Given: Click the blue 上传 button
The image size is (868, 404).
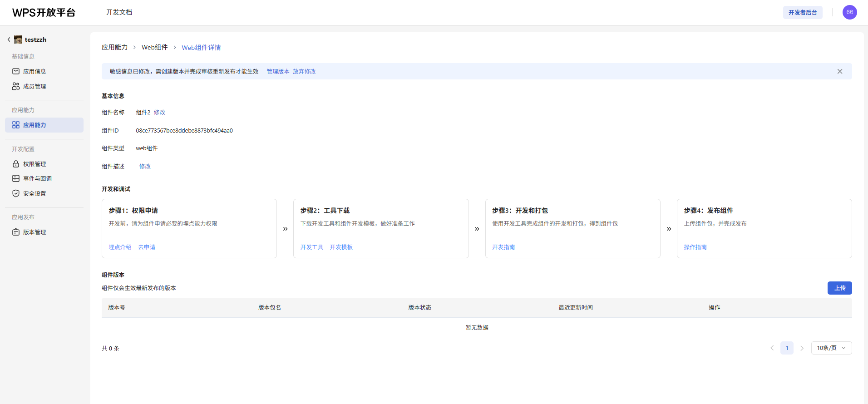Looking at the screenshot, I should click(x=840, y=288).
